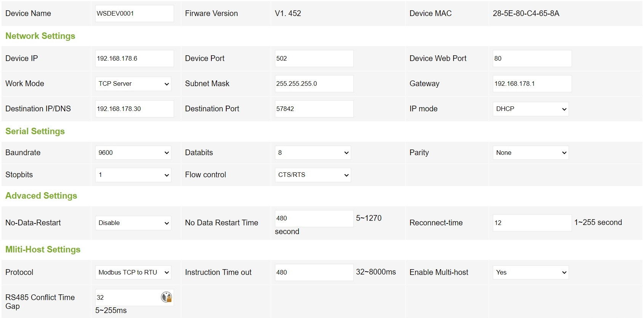This screenshot has height=318, width=644.
Task: Expand the IP mode DHCP dropdown
Action: [x=531, y=109]
